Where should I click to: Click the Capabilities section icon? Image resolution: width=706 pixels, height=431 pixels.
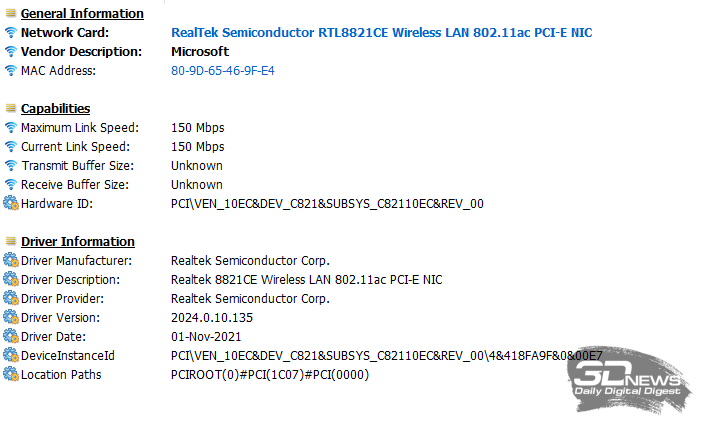pyautogui.click(x=11, y=109)
